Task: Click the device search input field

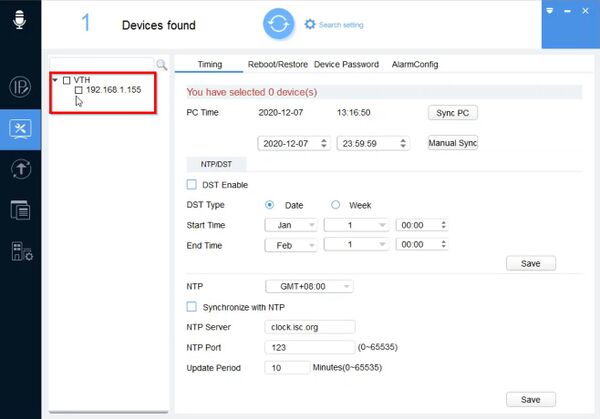Action: point(102,64)
